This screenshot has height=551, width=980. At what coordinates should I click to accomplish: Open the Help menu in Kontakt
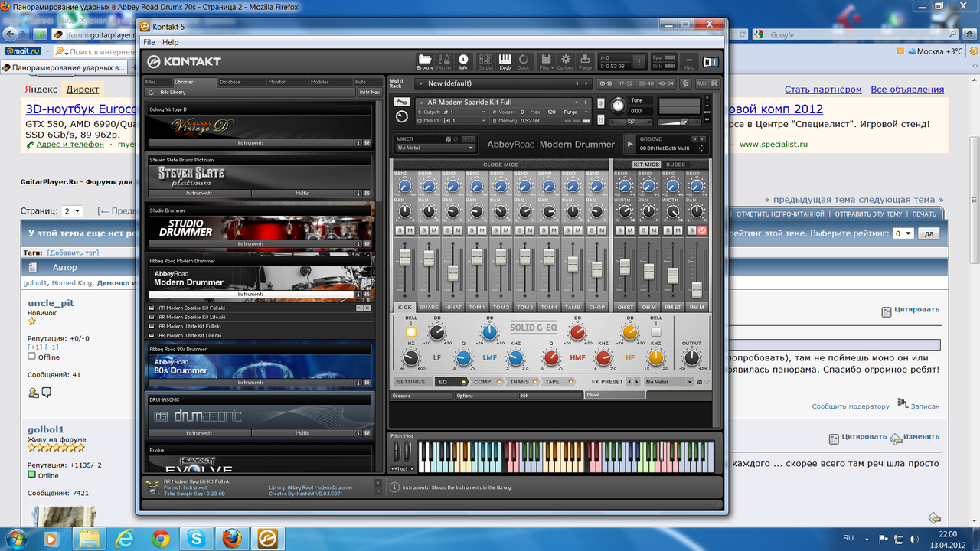171,42
